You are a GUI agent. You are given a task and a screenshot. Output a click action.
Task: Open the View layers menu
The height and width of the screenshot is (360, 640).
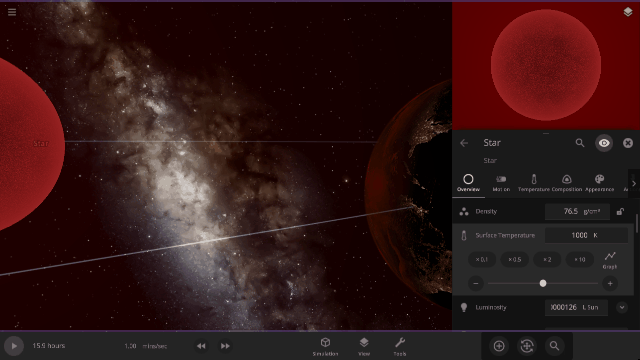364,347
